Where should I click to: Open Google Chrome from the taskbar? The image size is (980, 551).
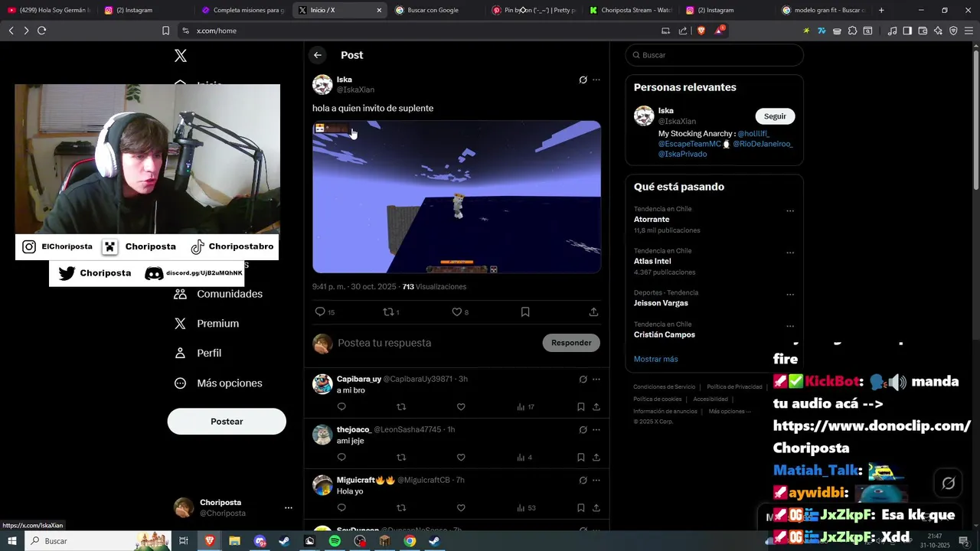(410, 541)
